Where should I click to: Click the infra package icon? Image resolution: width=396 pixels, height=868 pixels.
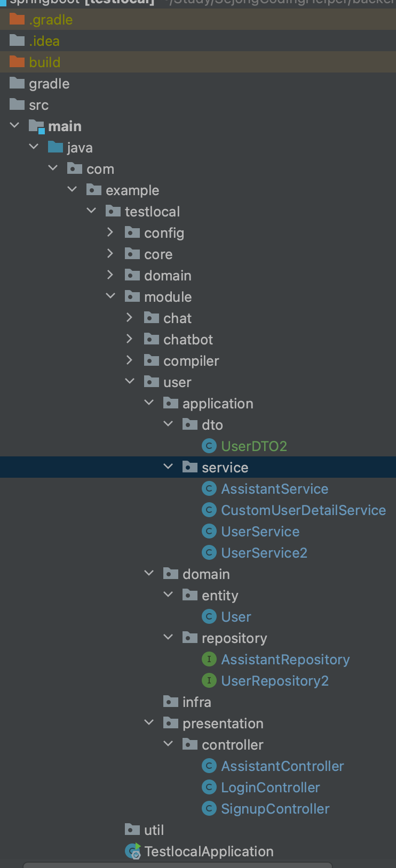pyautogui.click(x=171, y=702)
